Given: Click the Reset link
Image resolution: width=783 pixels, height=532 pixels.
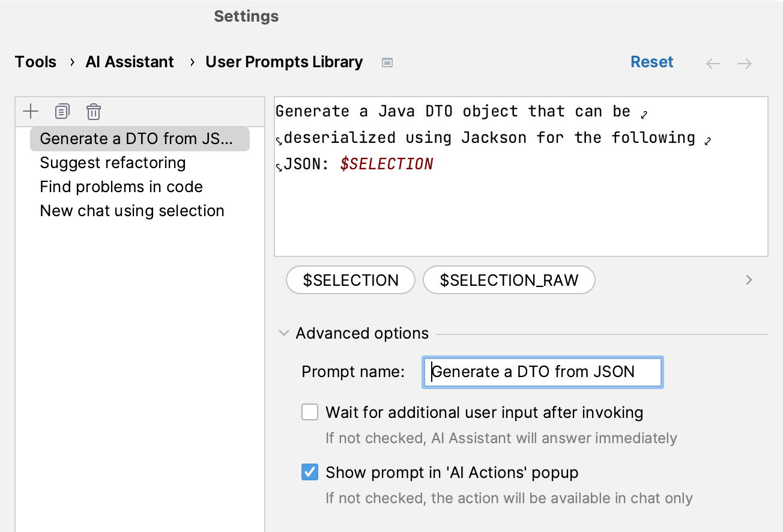Looking at the screenshot, I should click(x=651, y=62).
